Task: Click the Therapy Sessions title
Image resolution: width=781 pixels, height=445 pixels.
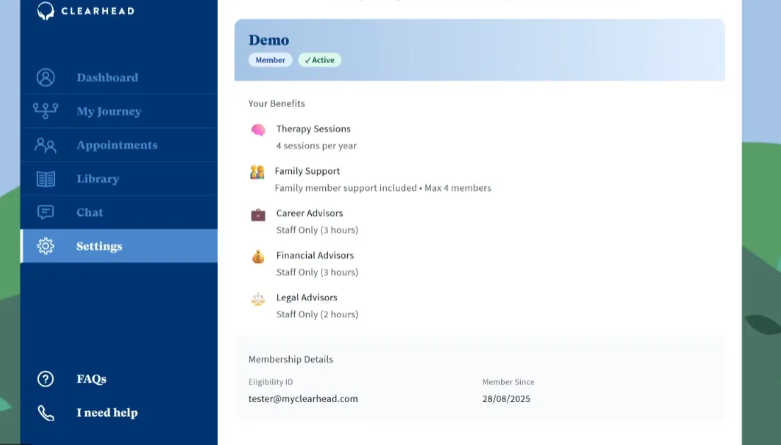Action: click(x=313, y=129)
